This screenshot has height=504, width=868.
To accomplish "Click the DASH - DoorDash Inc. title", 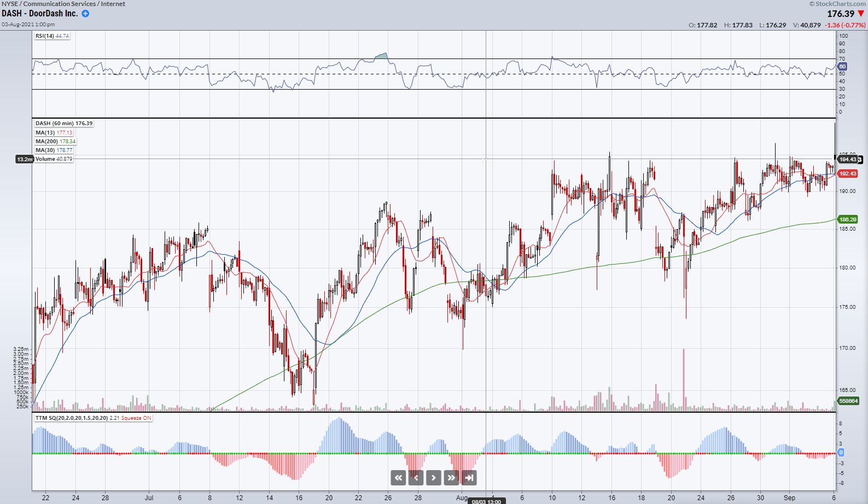I will pyautogui.click(x=40, y=14).
